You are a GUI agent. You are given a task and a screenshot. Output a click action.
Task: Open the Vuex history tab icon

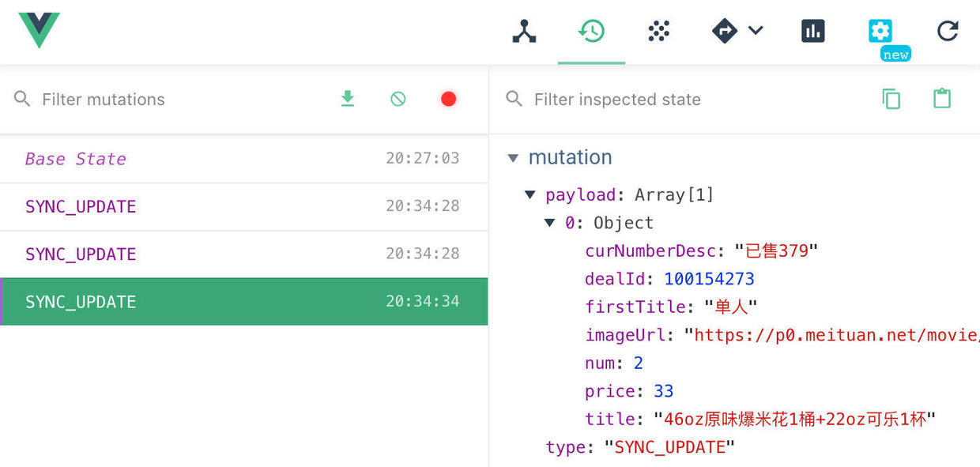click(x=591, y=32)
